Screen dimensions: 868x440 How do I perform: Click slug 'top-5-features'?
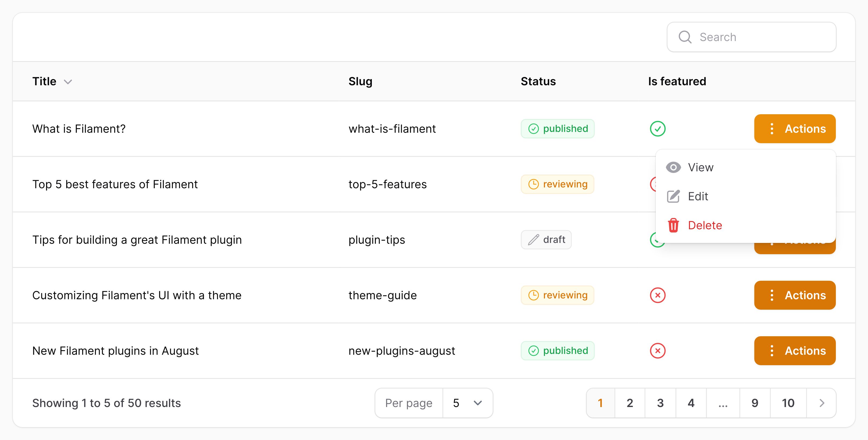[387, 184]
